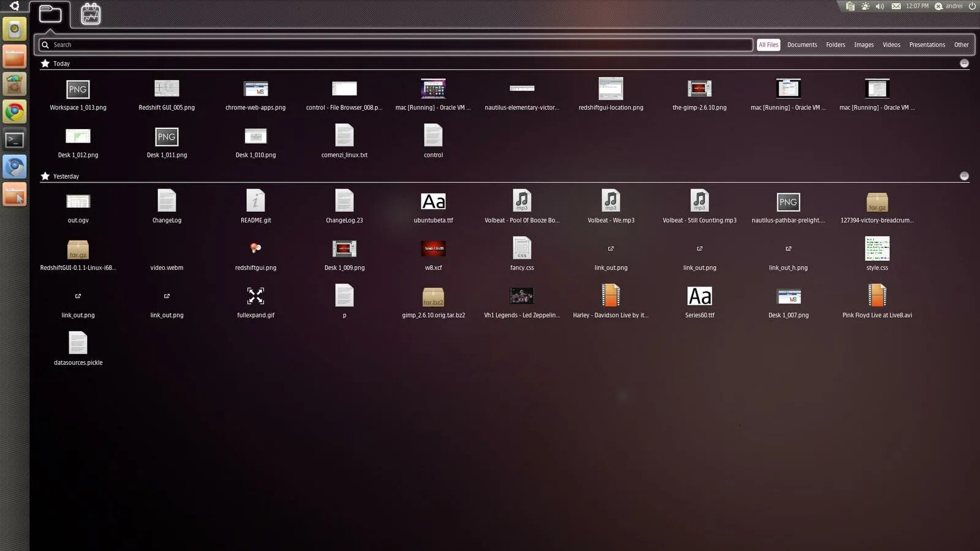Collapse the Yesterday section
Image resolution: width=980 pixels, height=551 pixels.
point(964,176)
